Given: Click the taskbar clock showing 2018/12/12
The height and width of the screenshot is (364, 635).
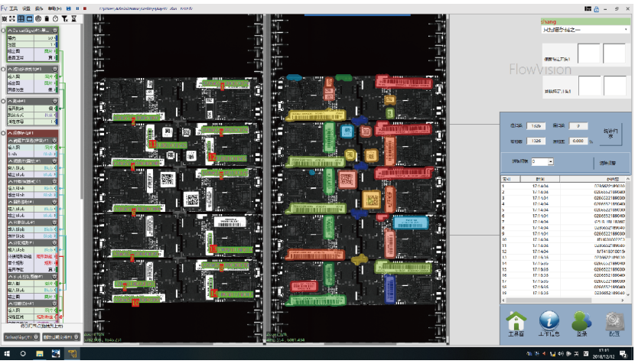Looking at the screenshot, I should [604, 353].
